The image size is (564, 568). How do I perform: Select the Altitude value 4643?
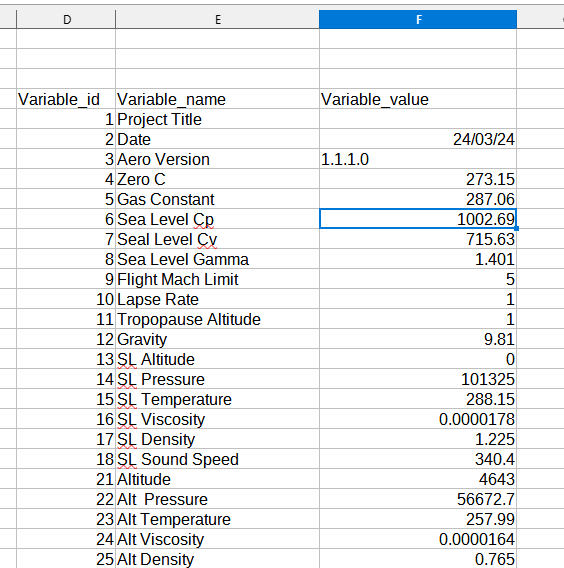click(x=418, y=479)
